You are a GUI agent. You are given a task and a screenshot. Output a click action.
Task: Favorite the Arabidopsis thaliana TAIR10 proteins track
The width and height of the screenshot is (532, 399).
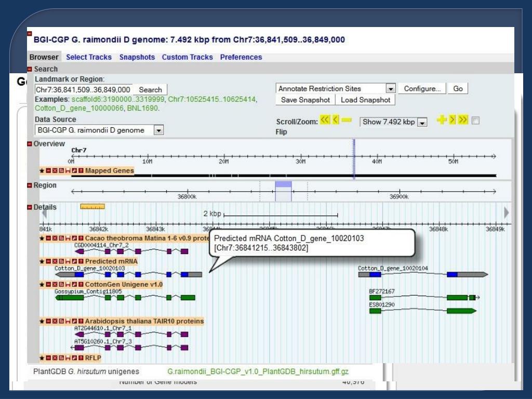pos(42,321)
